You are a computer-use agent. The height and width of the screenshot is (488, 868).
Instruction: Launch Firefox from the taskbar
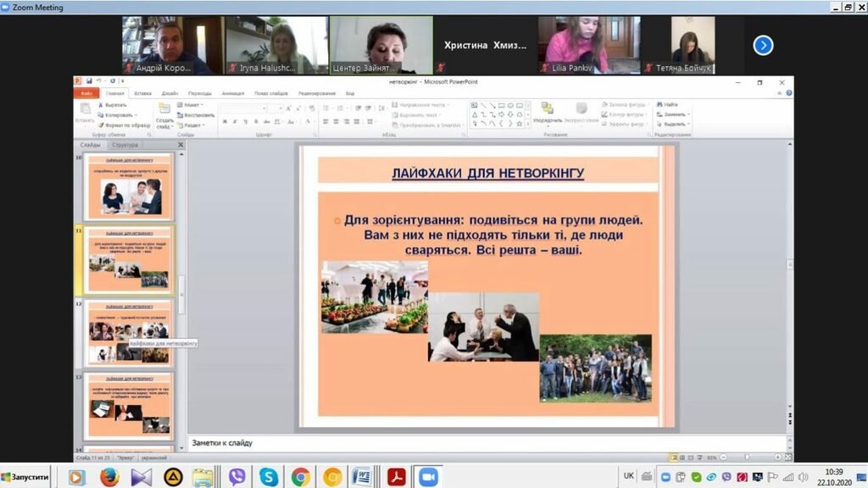point(109,477)
